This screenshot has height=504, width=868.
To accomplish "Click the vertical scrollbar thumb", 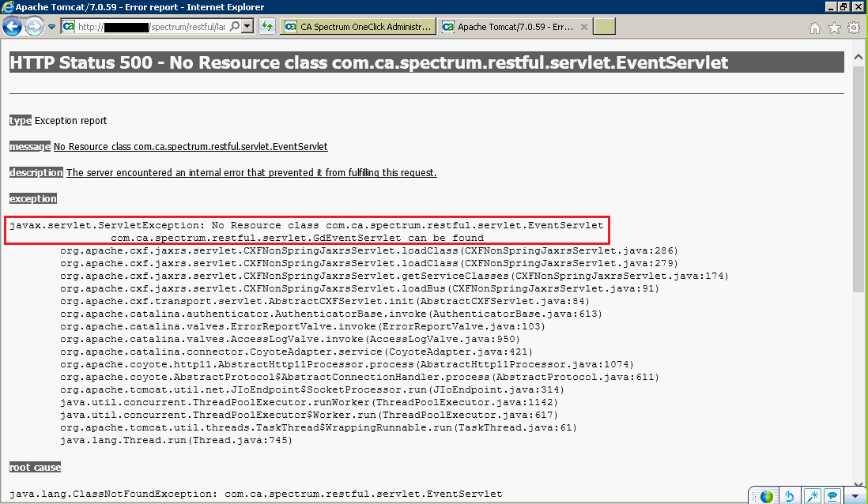I will [x=859, y=179].
